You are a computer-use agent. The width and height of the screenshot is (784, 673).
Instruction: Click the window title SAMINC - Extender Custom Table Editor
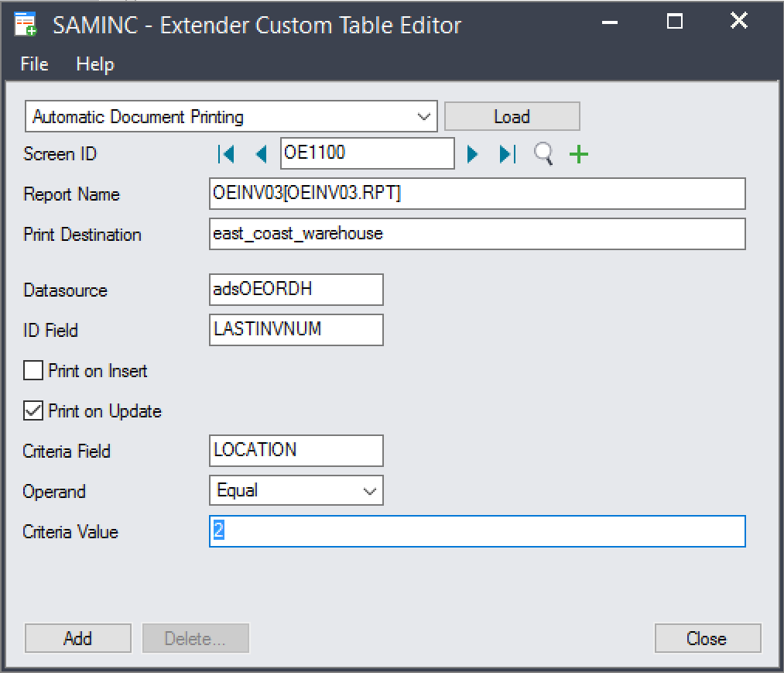pyautogui.click(x=257, y=25)
